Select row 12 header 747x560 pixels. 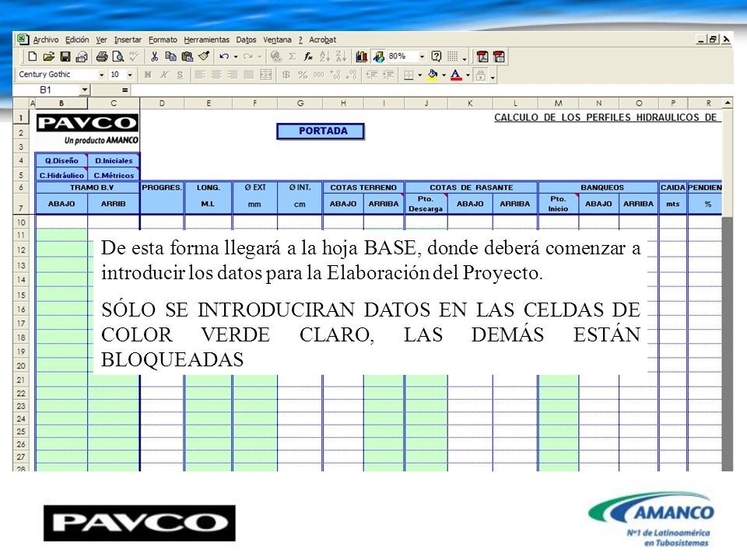click(21, 250)
